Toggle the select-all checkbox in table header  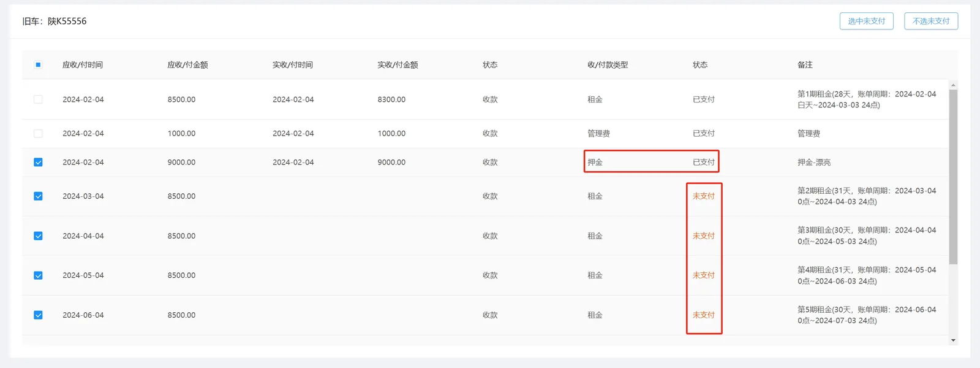pos(38,65)
